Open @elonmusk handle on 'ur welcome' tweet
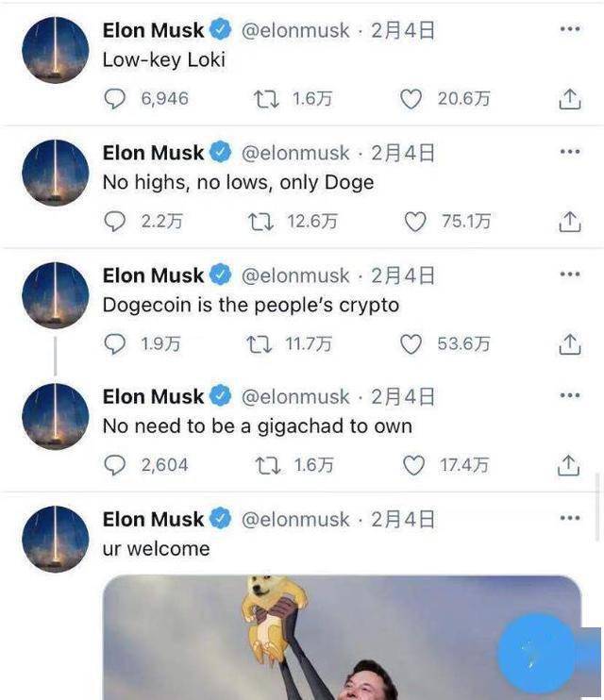 pos(295,519)
